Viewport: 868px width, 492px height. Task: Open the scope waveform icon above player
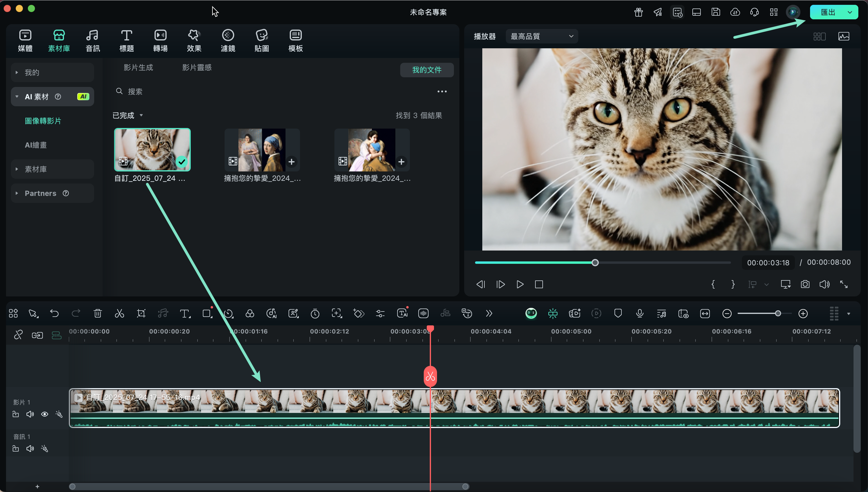[x=844, y=36]
